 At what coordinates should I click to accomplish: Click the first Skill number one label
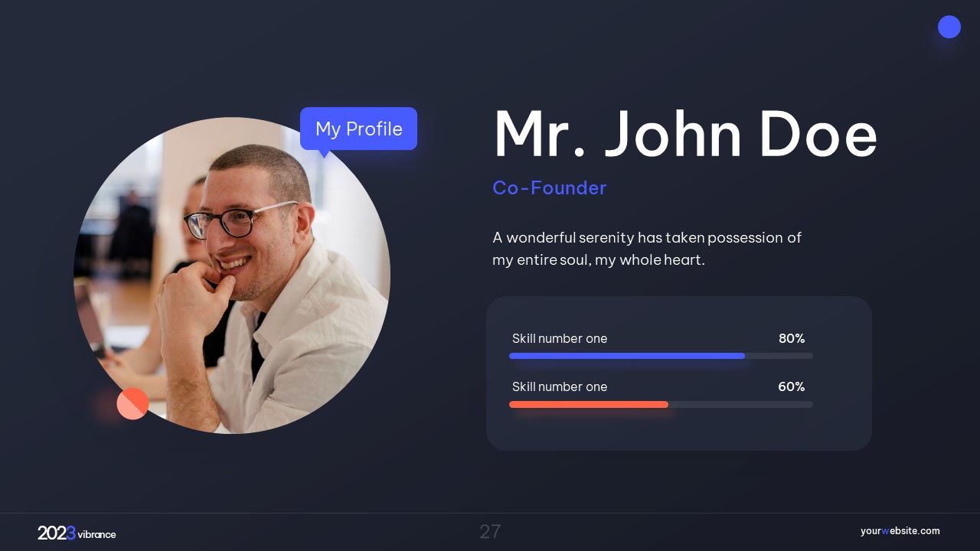tap(560, 338)
